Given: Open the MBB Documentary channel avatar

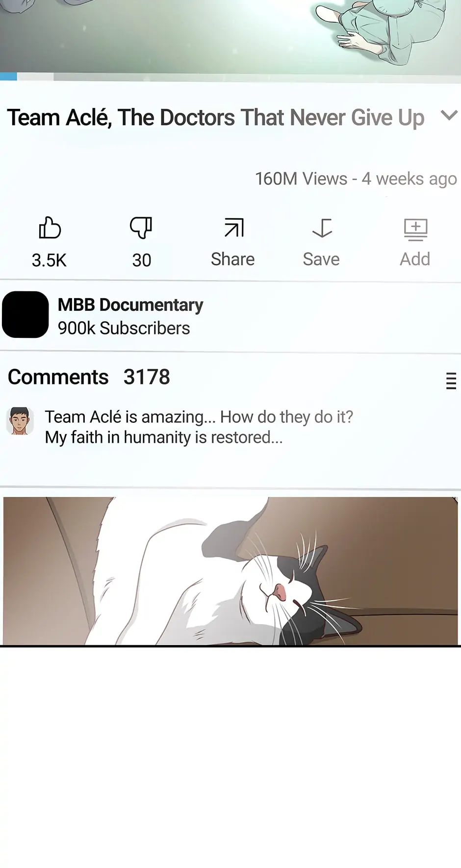Looking at the screenshot, I should click(26, 315).
